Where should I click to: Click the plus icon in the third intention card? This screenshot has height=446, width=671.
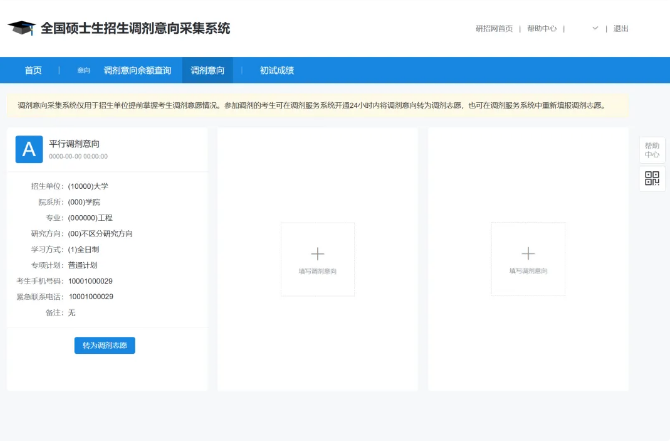point(528,254)
